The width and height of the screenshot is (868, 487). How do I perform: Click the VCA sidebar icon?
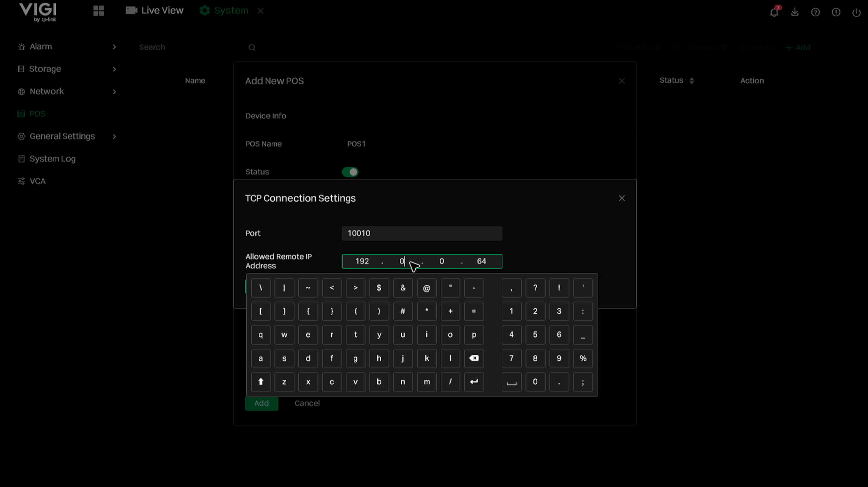click(x=21, y=181)
